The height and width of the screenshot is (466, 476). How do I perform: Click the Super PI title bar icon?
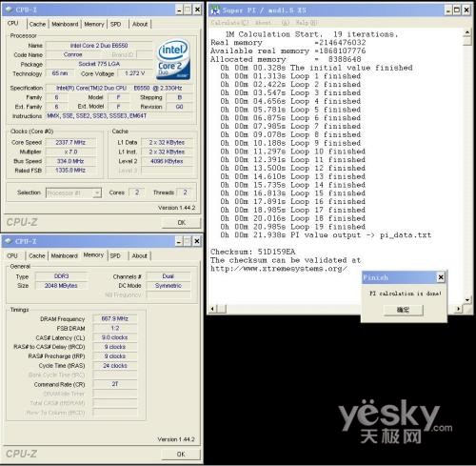(x=215, y=10)
